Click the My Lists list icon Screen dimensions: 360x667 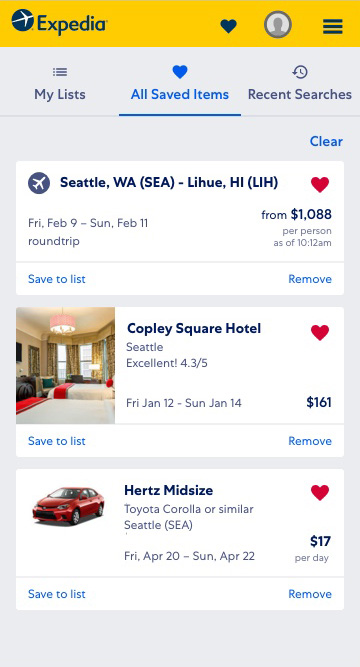60,72
